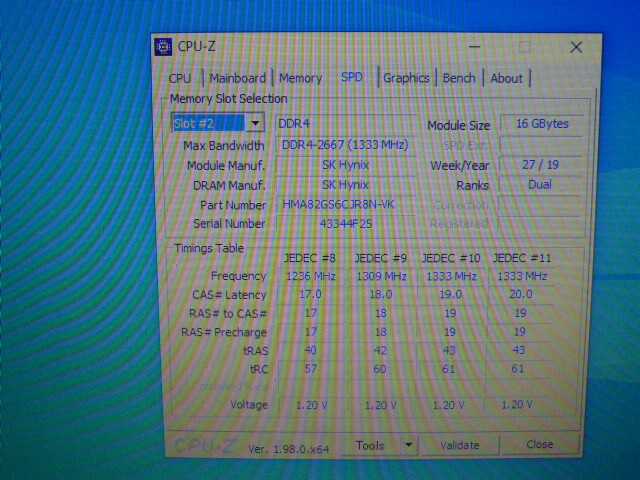Image resolution: width=640 pixels, height=480 pixels.
Task: Switch to the Mainboard tab
Action: [x=238, y=78]
